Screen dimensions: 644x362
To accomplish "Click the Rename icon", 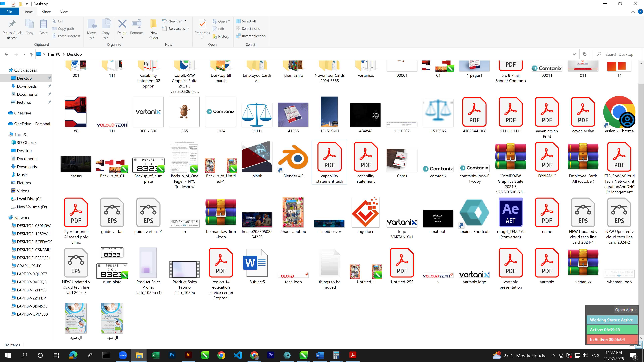I will pyautogui.click(x=137, y=24).
